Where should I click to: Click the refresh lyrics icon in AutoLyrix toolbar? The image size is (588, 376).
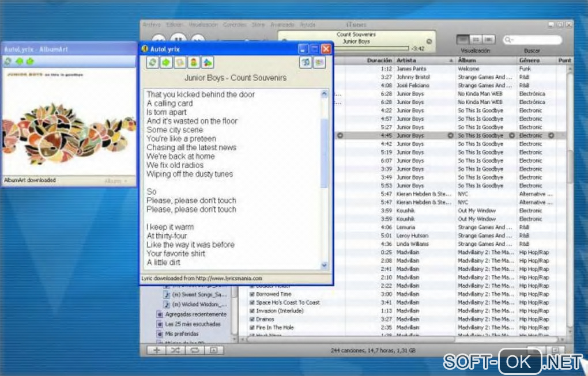click(x=153, y=63)
